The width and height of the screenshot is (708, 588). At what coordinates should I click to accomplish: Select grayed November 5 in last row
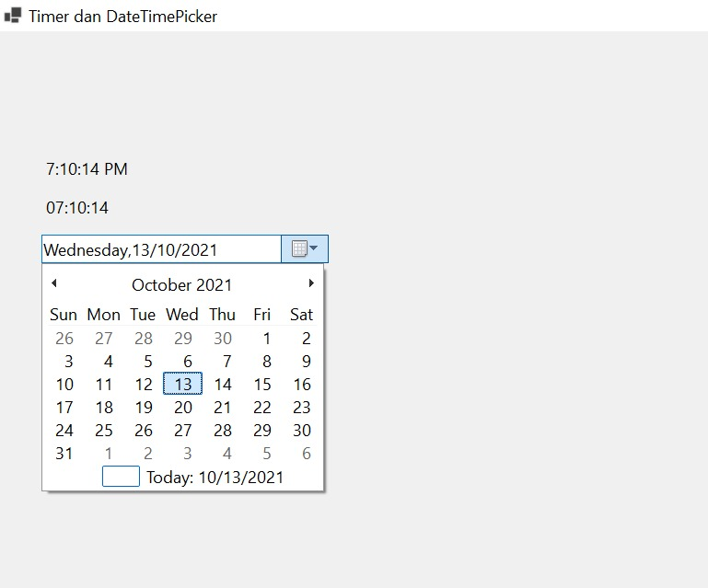(x=267, y=453)
